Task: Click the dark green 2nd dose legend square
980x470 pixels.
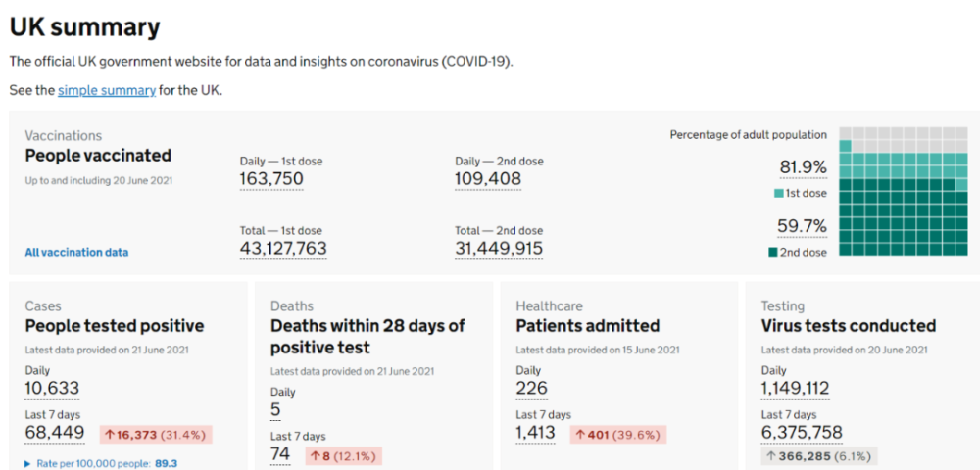Action: click(773, 253)
